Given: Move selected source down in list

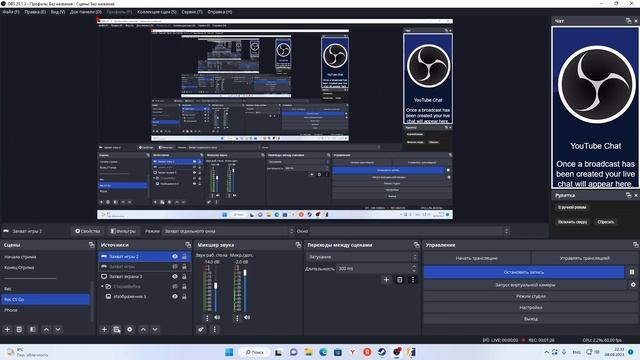Looking at the screenshot, I should (155, 329).
